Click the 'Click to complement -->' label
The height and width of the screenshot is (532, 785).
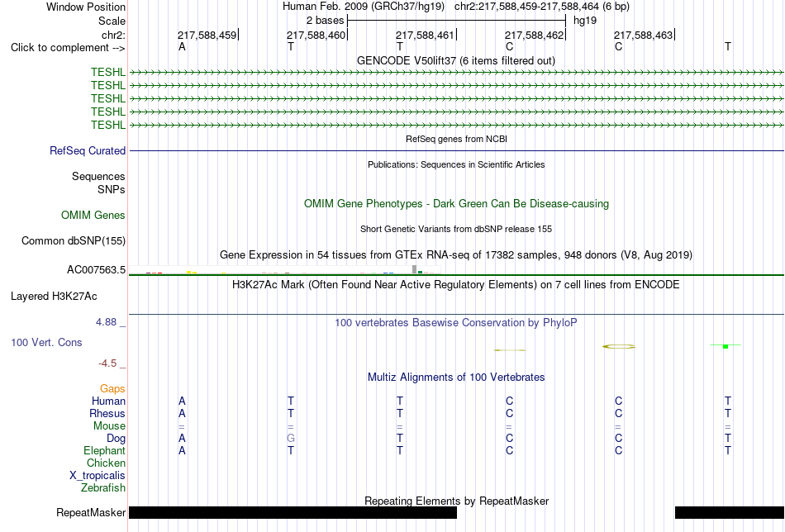(x=68, y=48)
